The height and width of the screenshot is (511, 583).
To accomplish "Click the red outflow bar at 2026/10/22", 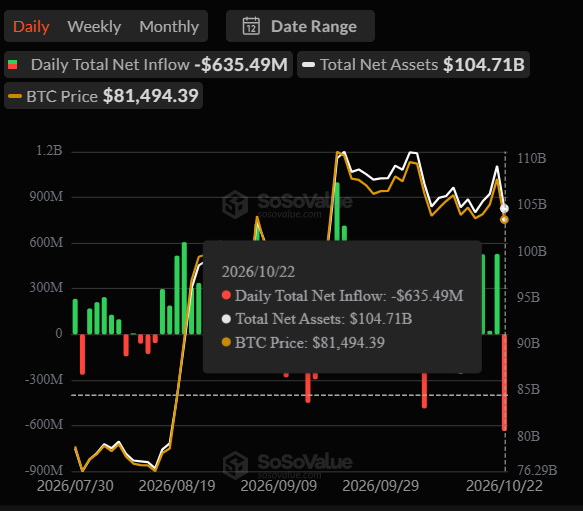I will [x=504, y=383].
